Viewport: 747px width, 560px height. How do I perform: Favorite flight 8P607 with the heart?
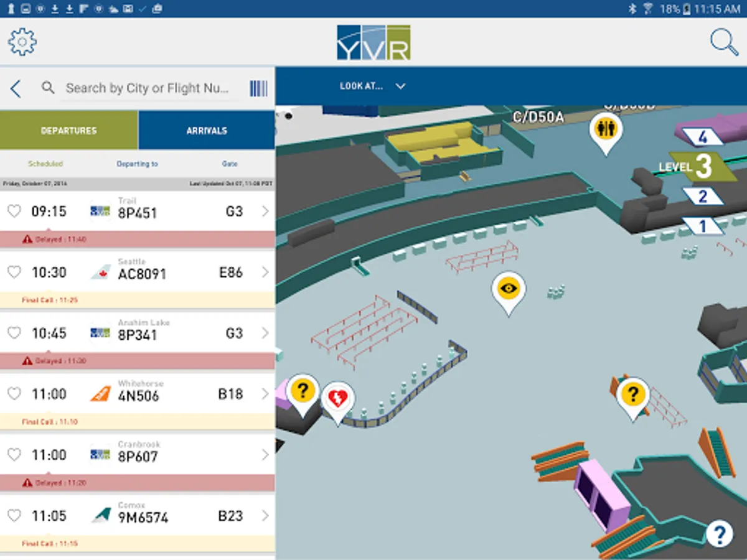(14, 455)
